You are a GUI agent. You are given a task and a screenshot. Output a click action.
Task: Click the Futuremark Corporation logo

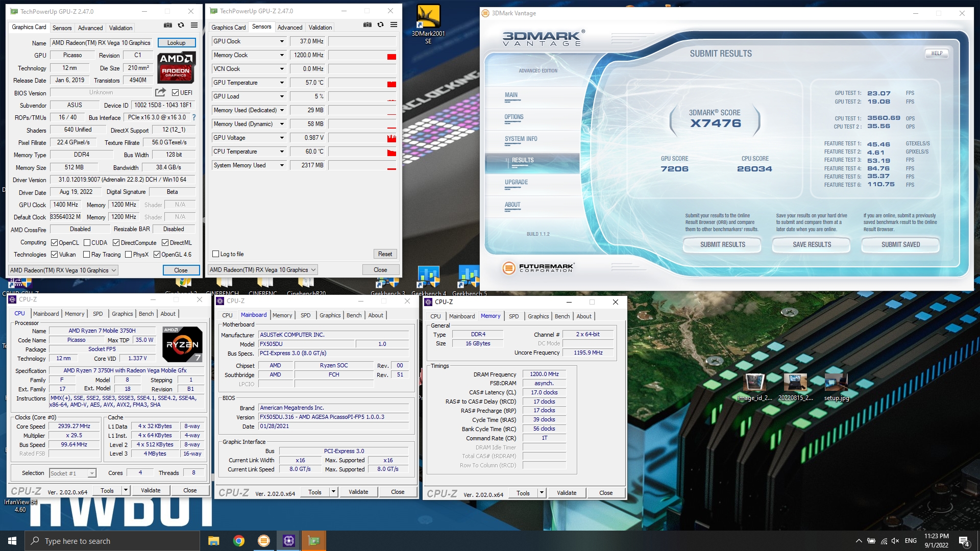pyautogui.click(x=538, y=267)
